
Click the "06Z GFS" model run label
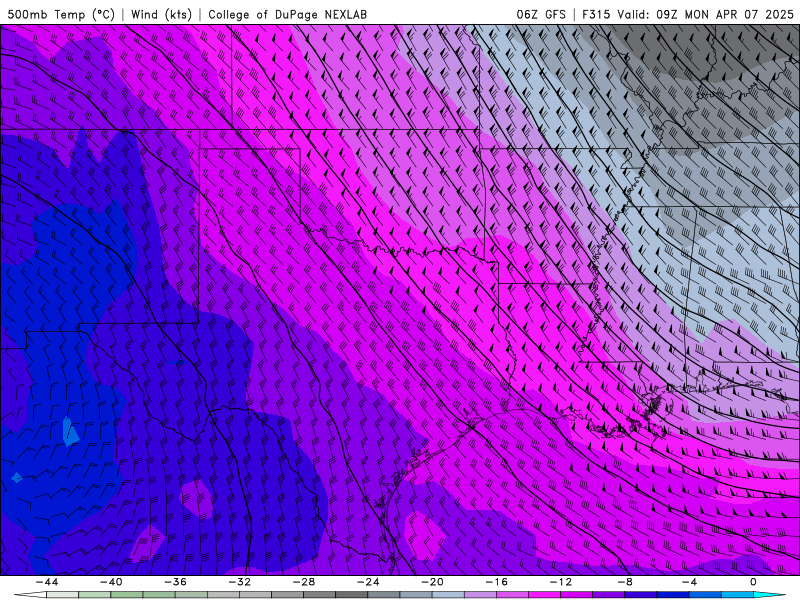tap(541, 15)
